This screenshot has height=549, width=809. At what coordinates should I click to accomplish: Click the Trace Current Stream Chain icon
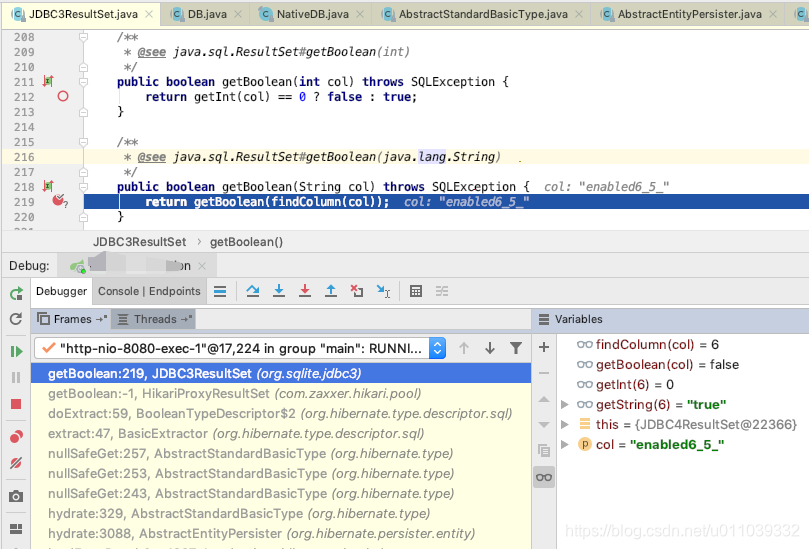point(442,292)
